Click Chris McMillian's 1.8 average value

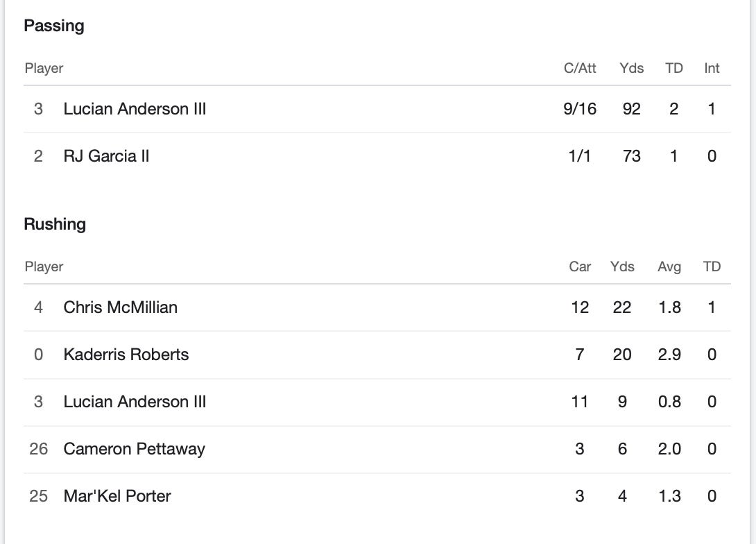click(669, 307)
